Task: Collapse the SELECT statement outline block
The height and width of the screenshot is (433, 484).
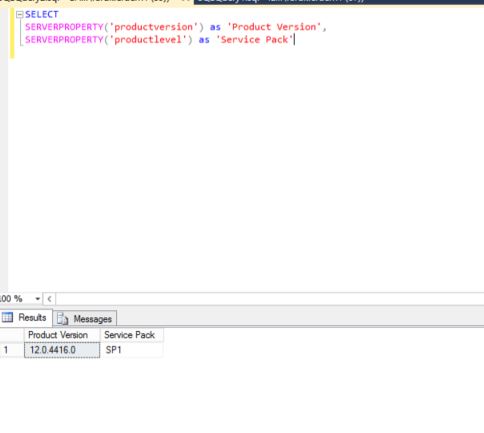Action: (x=19, y=14)
